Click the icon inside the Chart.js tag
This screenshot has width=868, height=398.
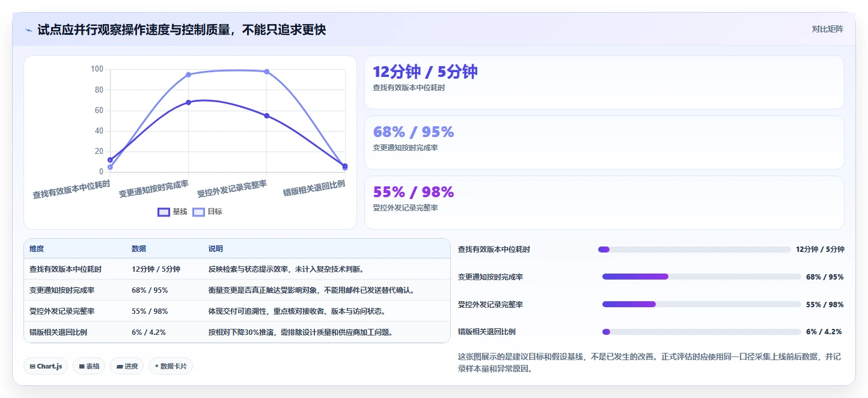point(32,366)
